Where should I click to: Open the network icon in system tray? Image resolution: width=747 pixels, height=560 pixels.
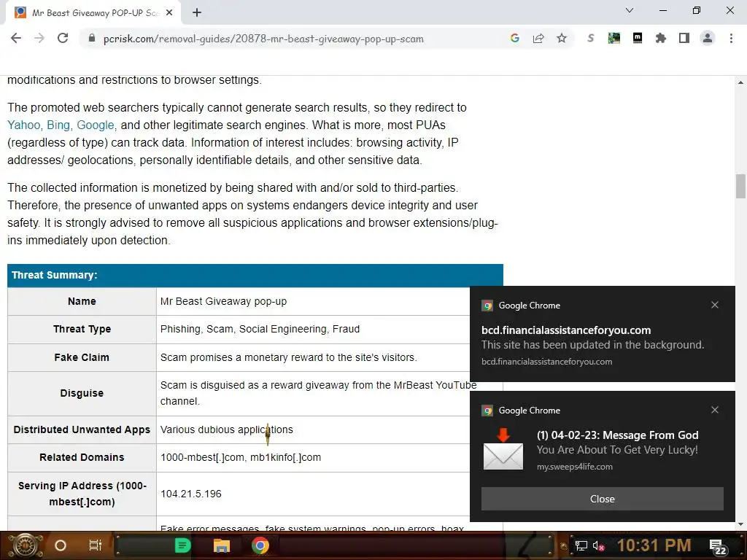coord(581,545)
